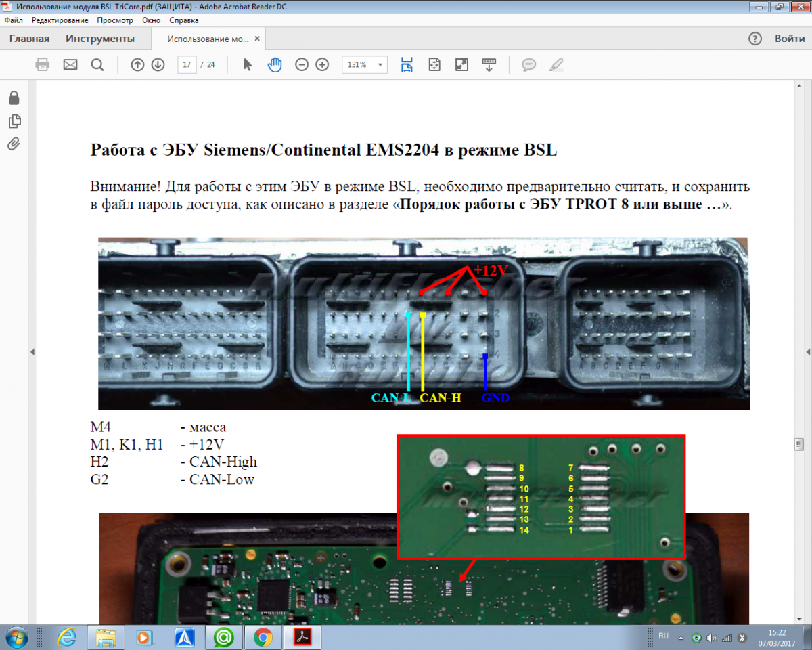Image resolution: width=812 pixels, height=650 pixels.
Task: Open the attachments paperclip panel
Action: (14, 144)
